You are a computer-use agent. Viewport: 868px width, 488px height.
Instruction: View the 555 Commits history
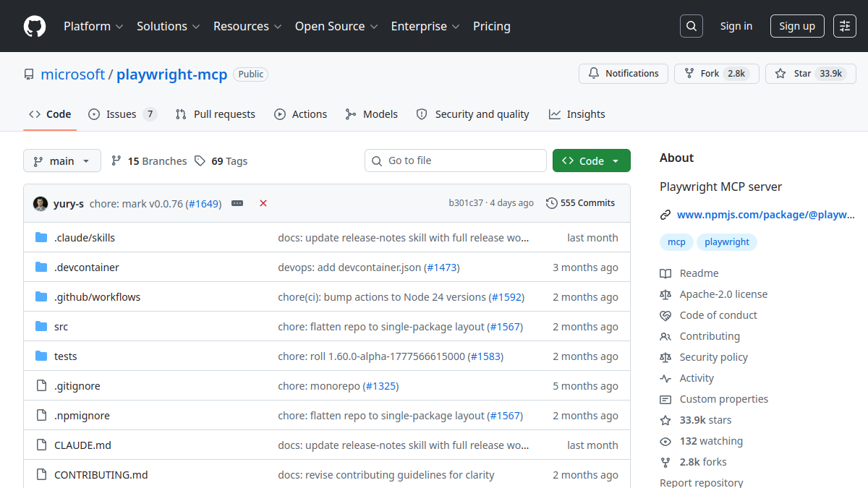click(581, 203)
